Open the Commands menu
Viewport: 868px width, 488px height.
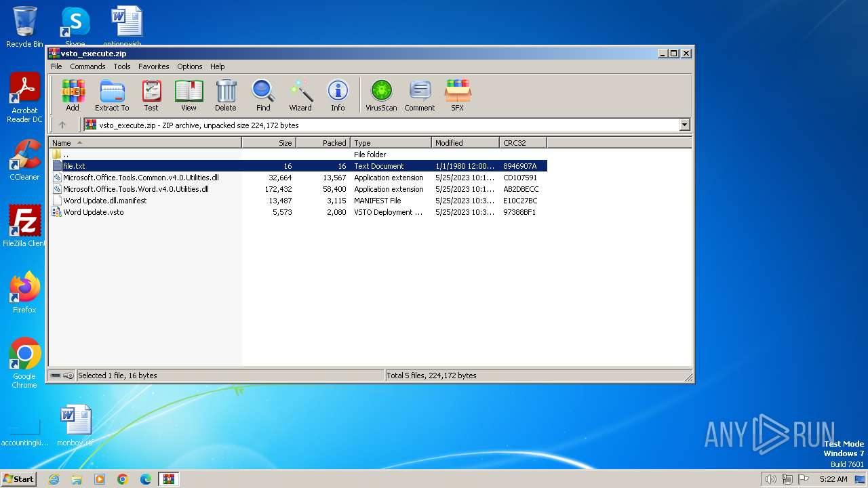(x=87, y=66)
